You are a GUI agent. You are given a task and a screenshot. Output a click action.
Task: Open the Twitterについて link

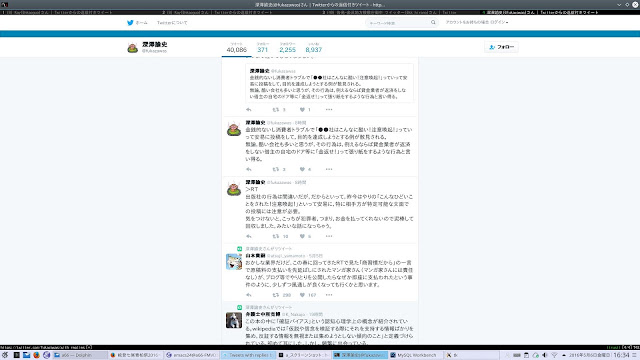(x=172, y=23)
